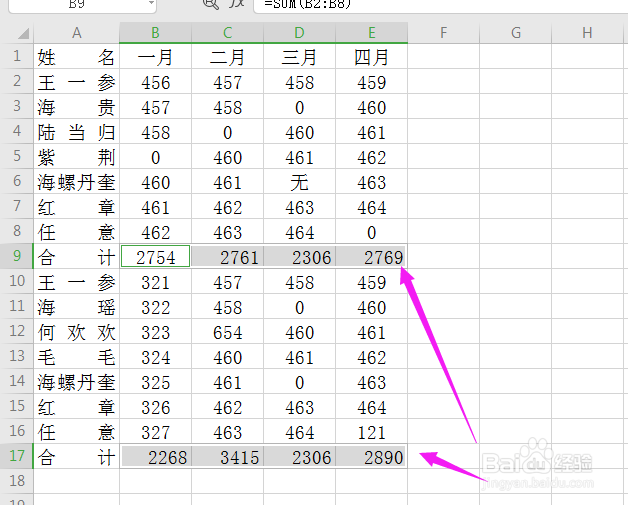Viewport: 628px width, 505px height.
Task: Select column C header
Action: tap(227, 33)
